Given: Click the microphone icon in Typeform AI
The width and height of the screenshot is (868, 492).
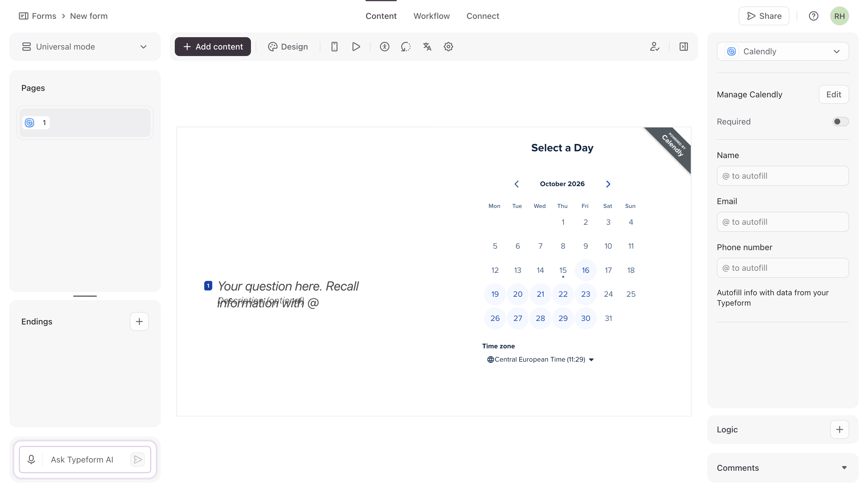Looking at the screenshot, I should 31,459.
